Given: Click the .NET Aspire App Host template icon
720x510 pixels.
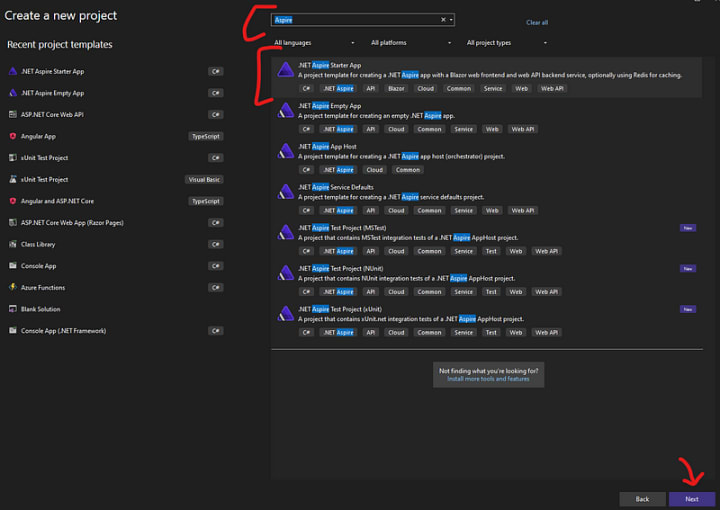Looking at the screenshot, I should coord(286,151).
